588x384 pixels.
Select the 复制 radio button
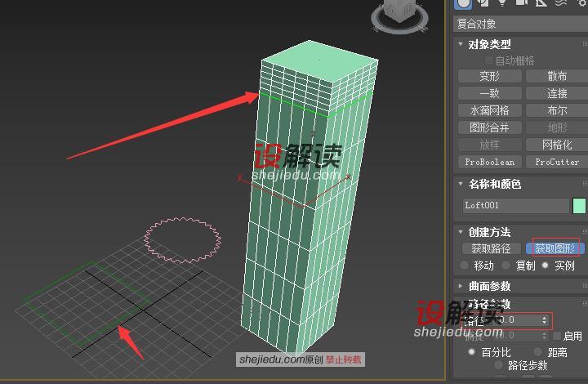pos(506,266)
